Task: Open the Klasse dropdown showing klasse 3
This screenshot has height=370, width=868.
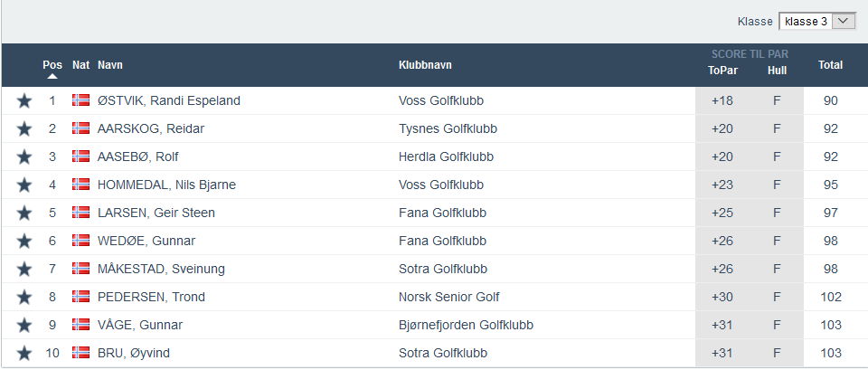Action: [x=816, y=21]
